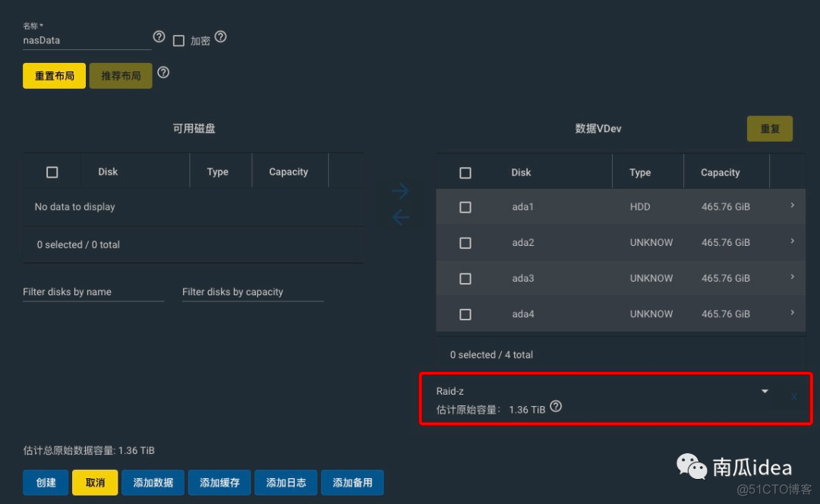The height and width of the screenshot is (504, 820).
Task: Click Disk column header in 可用磁盘 table
Action: pos(108,172)
